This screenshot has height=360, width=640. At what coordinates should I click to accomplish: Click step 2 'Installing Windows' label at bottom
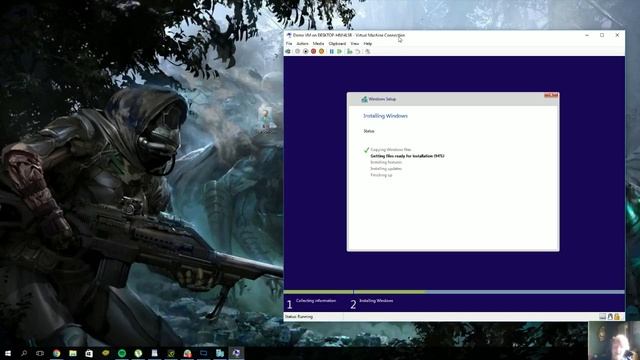tap(376, 301)
